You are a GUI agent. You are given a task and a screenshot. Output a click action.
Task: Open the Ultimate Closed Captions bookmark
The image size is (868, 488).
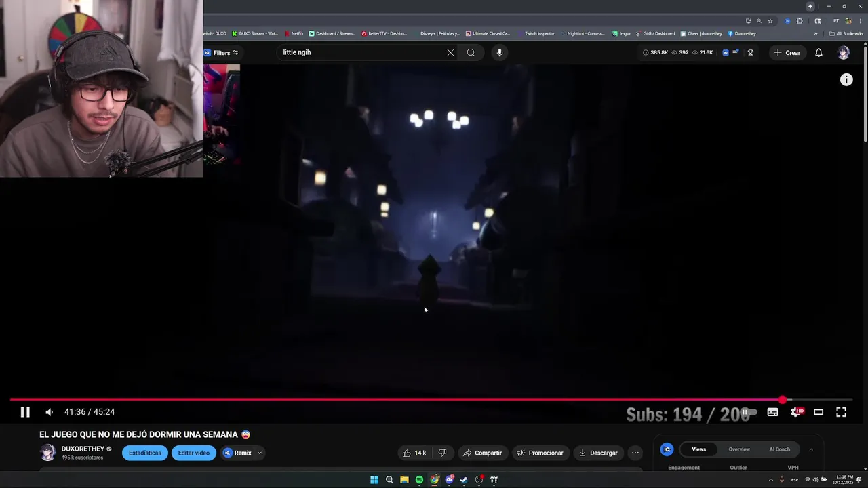(x=488, y=33)
